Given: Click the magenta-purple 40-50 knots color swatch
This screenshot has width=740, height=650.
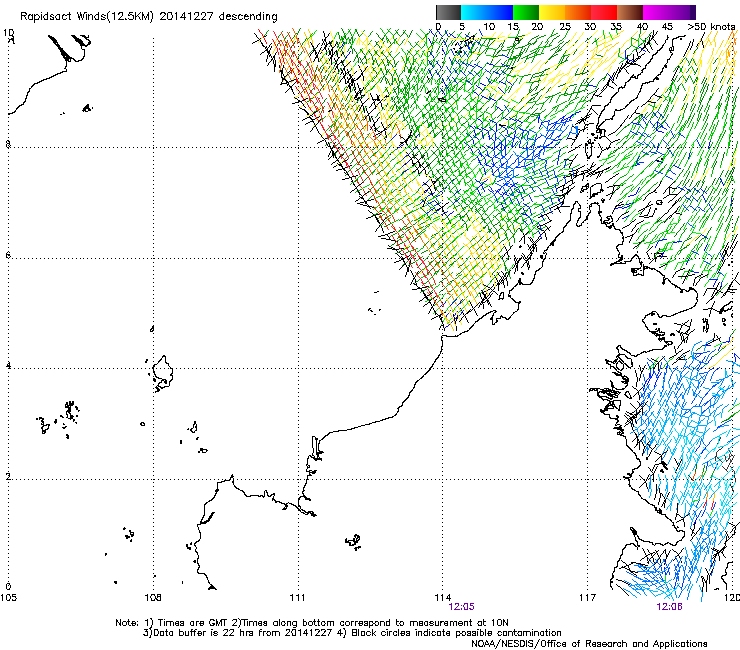Looking at the screenshot, I should (669, 12).
